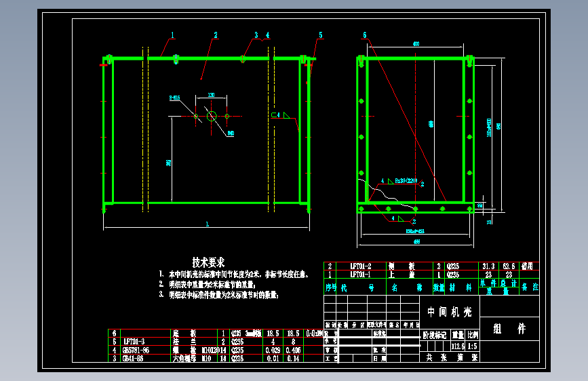The height and width of the screenshot is (381, 588).
Task: Click balloon number 6 callout
Action: pos(364,35)
